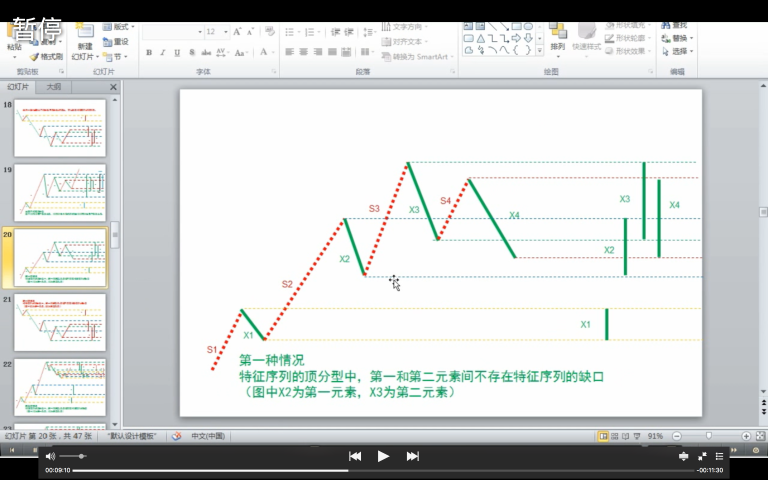
Task: Mute the video player speaker icon
Action: 51,456
